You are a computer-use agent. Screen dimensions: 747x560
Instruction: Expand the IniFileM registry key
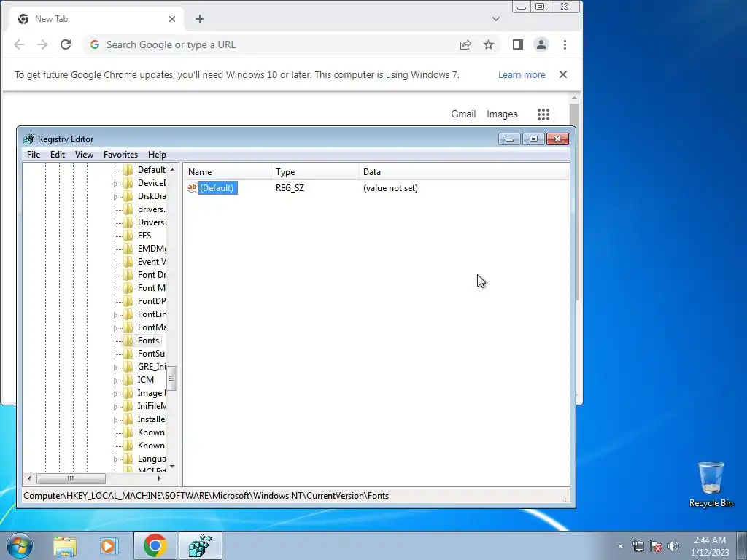[x=115, y=407]
